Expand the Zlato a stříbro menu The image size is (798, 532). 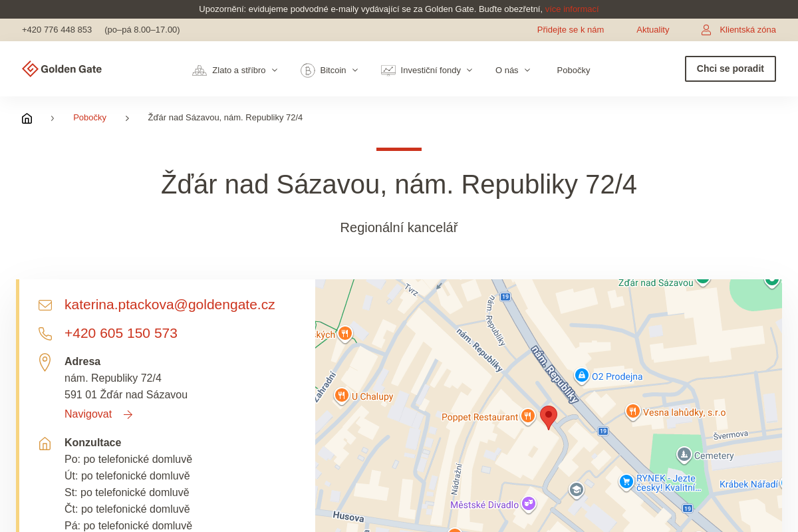coord(235,70)
